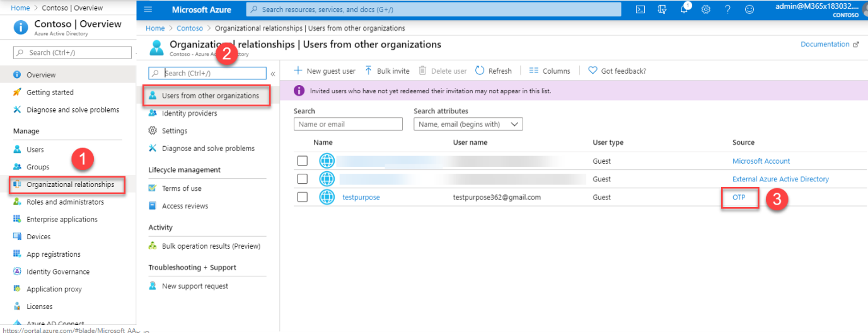Image resolution: width=868 pixels, height=333 pixels.
Task: Open the OTP source link
Action: pos(739,197)
